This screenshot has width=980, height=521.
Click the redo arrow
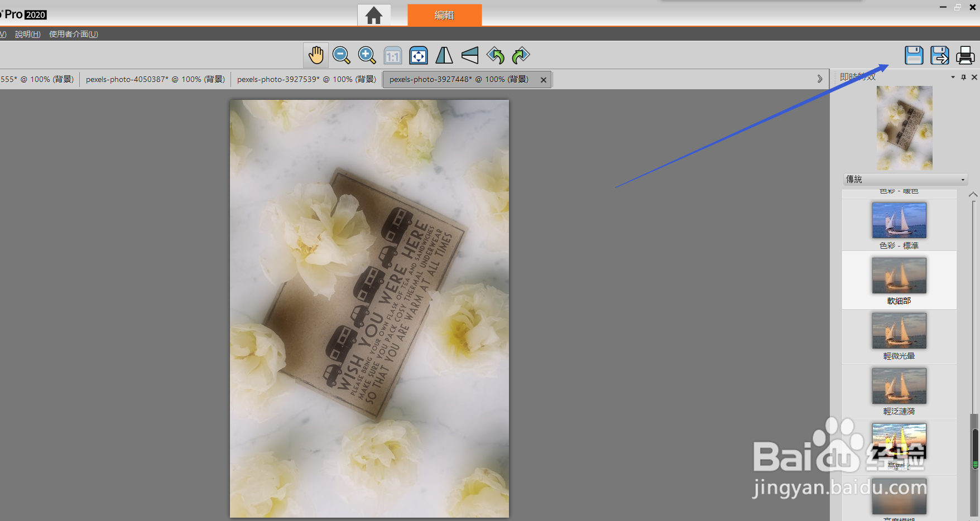click(x=521, y=55)
